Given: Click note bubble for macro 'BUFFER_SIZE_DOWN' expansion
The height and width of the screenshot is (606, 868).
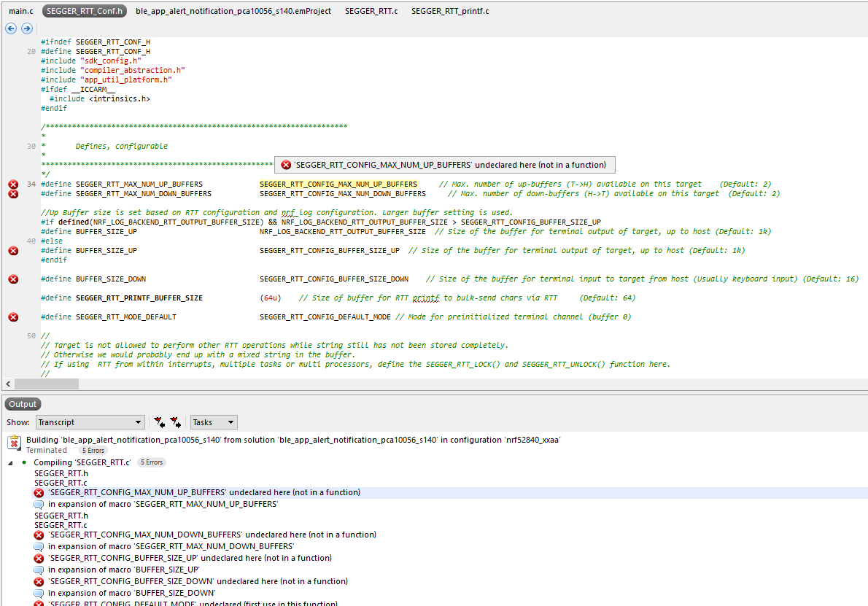Looking at the screenshot, I should click(x=39, y=594).
